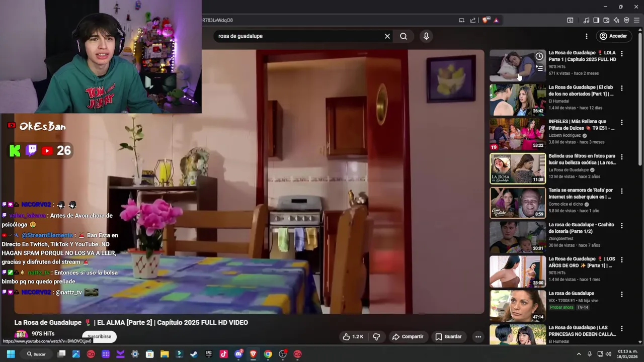Open the 90'S HiTs channel name link
Screen dimensions: 644x362
point(43,333)
